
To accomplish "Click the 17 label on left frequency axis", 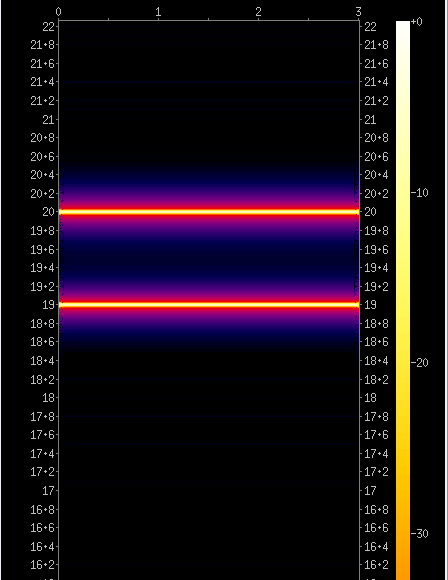I will (x=48, y=491).
